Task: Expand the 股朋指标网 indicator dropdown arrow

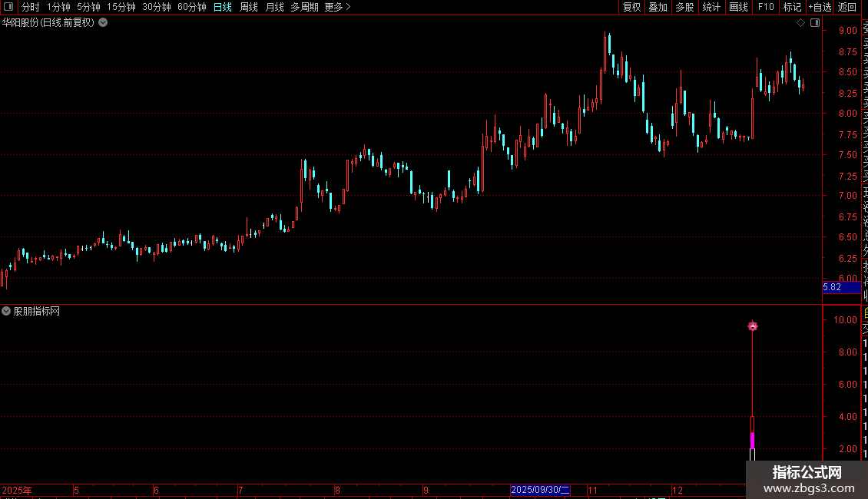Action: [6, 311]
